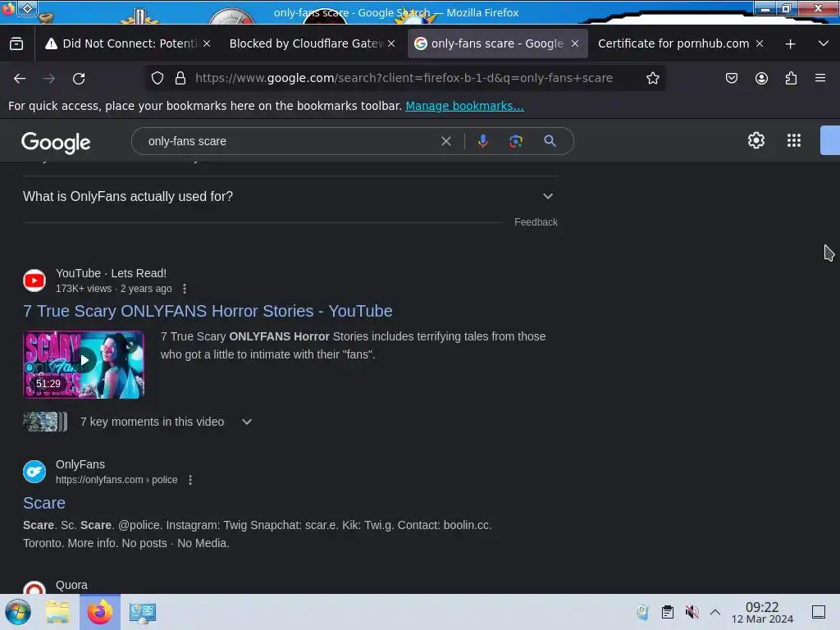Expand 'What is OnlyFans actually used for?'

tap(290, 197)
